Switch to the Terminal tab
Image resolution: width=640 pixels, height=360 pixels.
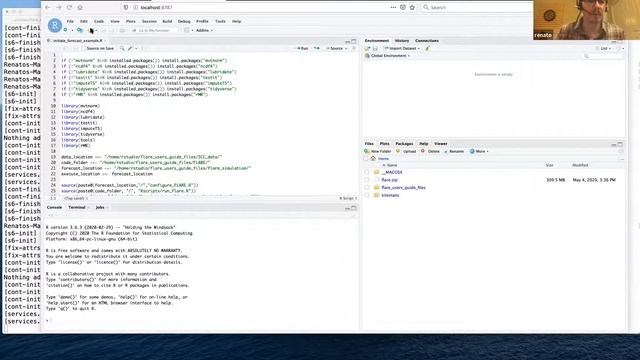coord(77,207)
